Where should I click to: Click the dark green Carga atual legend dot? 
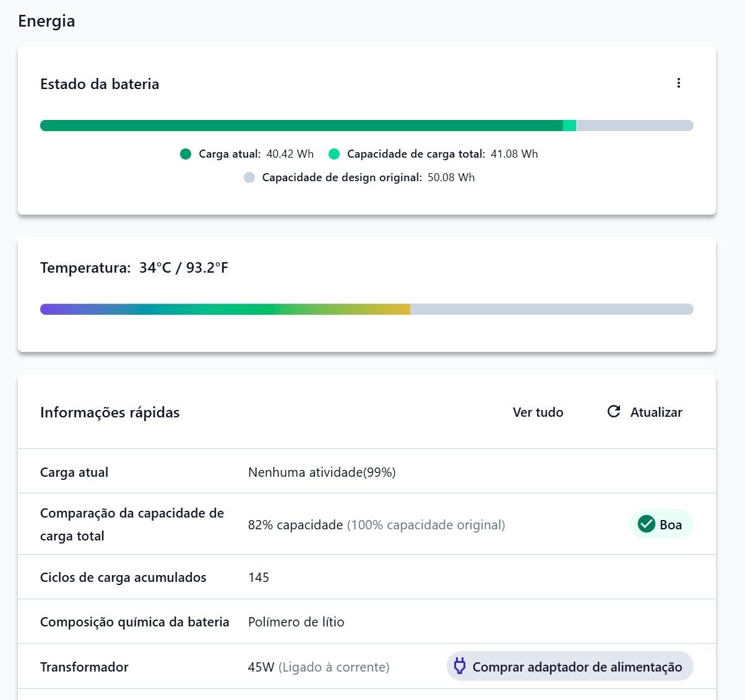[186, 154]
